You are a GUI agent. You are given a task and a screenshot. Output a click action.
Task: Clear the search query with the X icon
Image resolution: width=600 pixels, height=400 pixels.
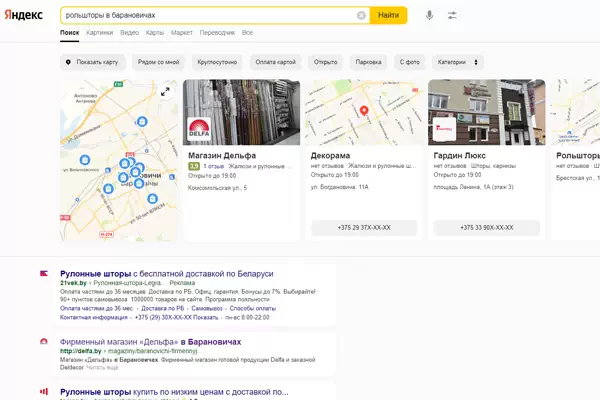pyautogui.click(x=361, y=15)
